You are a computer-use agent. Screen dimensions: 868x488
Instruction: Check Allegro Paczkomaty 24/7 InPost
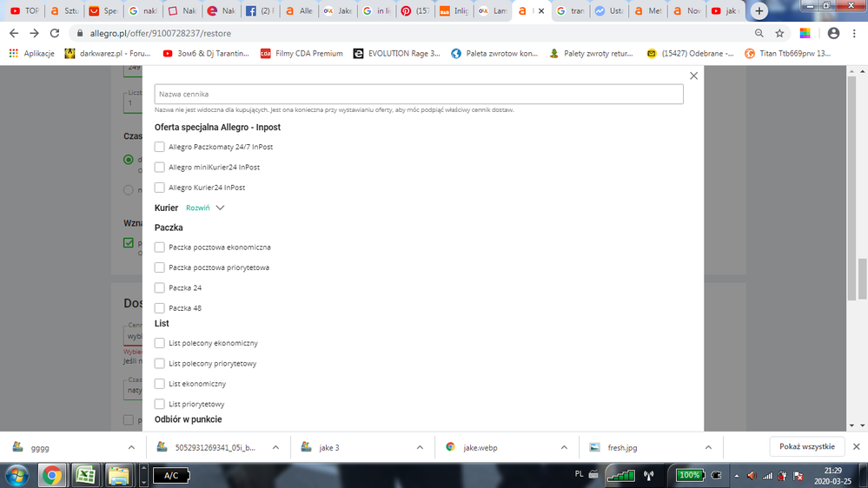[x=159, y=147]
